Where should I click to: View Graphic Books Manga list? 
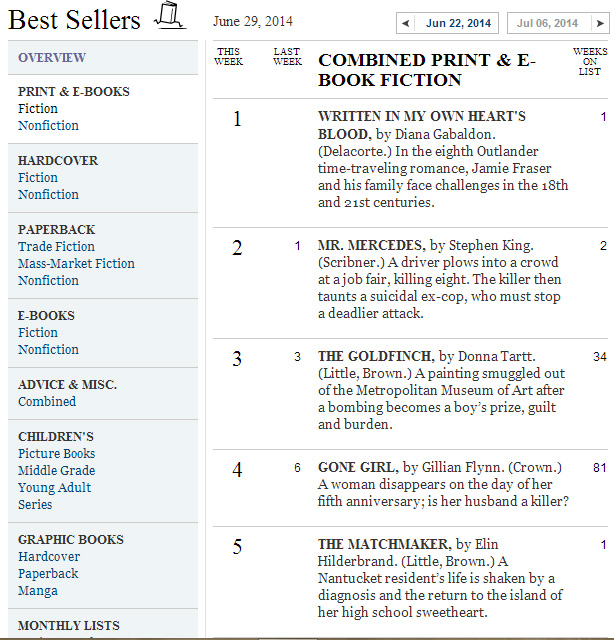(x=38, y=591)
